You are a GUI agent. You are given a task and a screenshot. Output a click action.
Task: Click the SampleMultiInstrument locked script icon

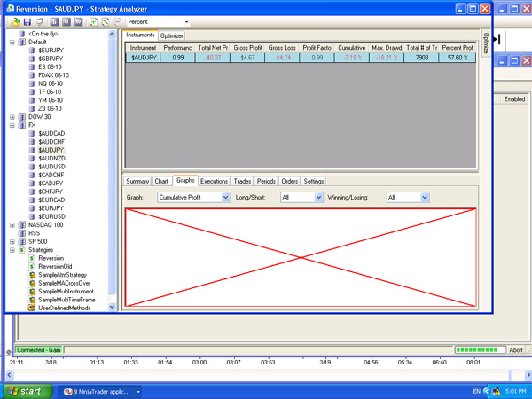tap(32, 292)
